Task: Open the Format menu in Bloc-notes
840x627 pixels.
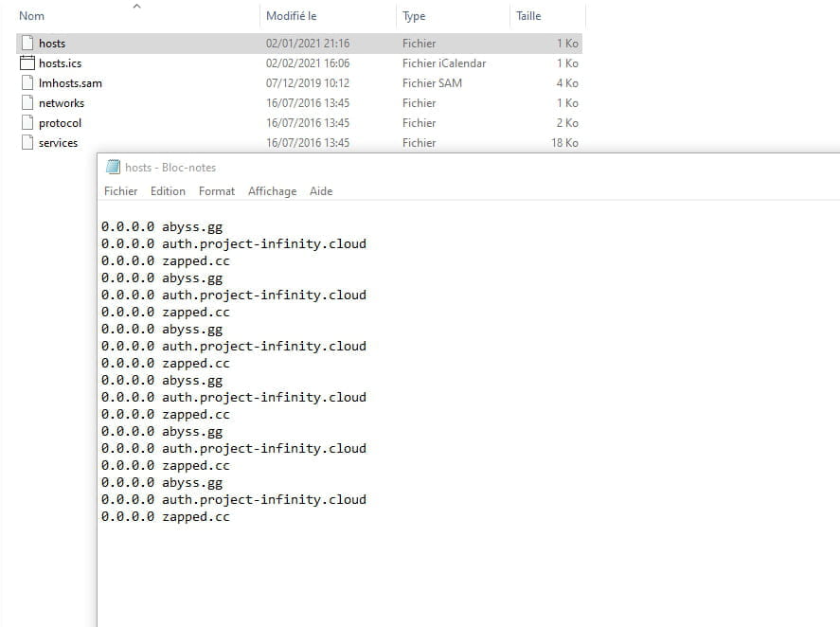Action: [x=217, y=191]
